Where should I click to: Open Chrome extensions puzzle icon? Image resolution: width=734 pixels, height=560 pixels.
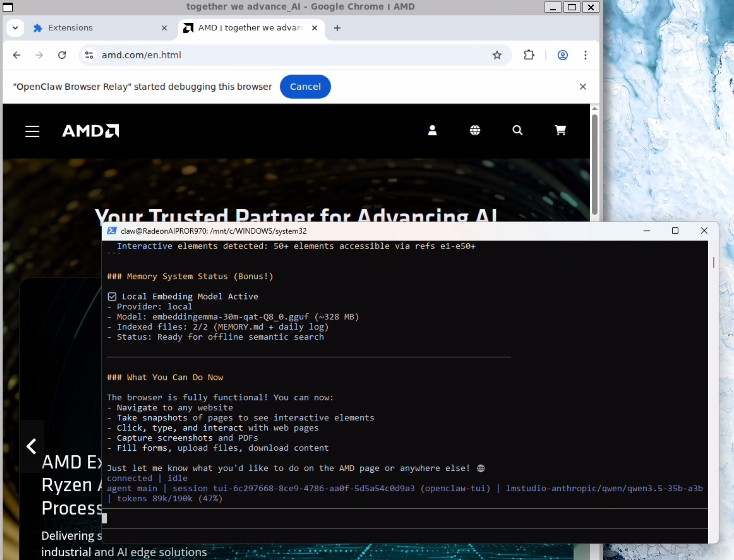[529, 55]
